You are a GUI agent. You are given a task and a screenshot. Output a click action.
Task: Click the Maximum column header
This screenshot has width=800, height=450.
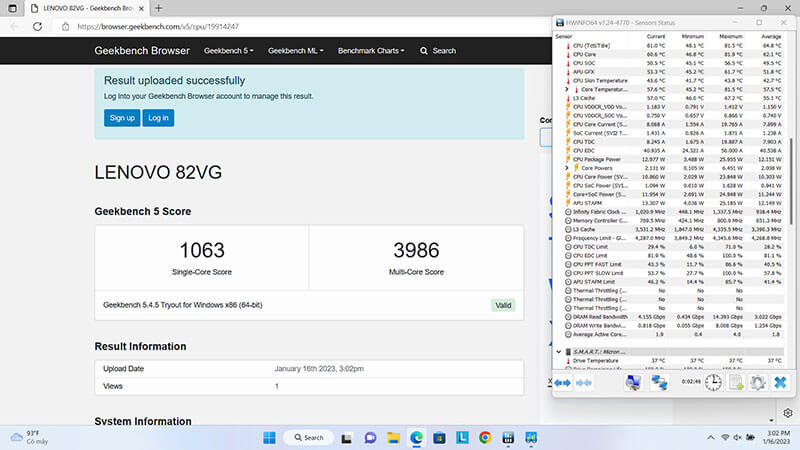click(731, 37)
